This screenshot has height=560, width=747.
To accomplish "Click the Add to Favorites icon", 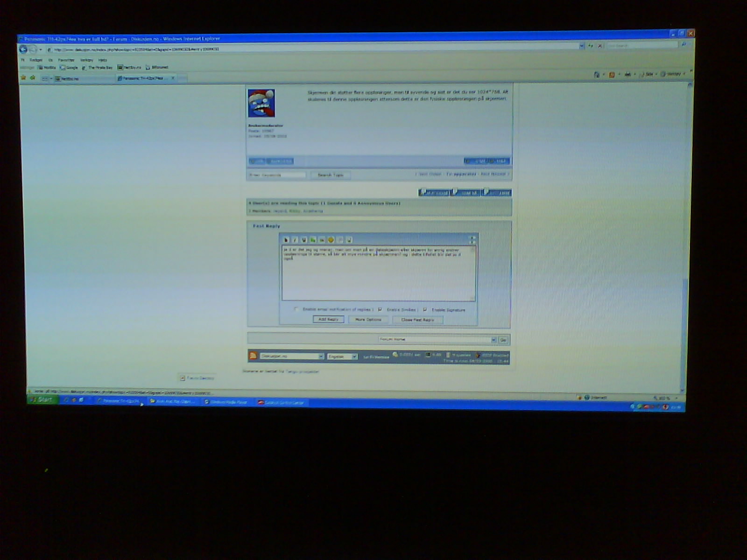I will coord(33,78).
